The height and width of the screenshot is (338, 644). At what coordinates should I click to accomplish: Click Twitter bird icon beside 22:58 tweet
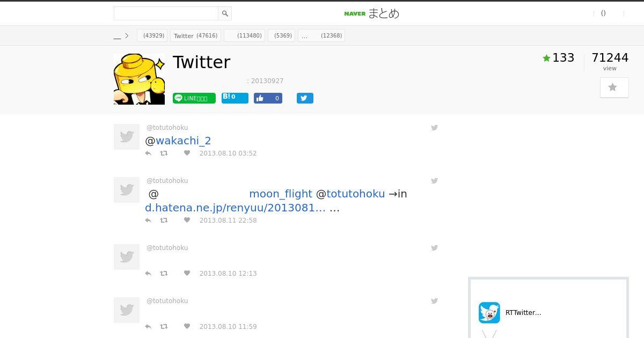point(435,181)
